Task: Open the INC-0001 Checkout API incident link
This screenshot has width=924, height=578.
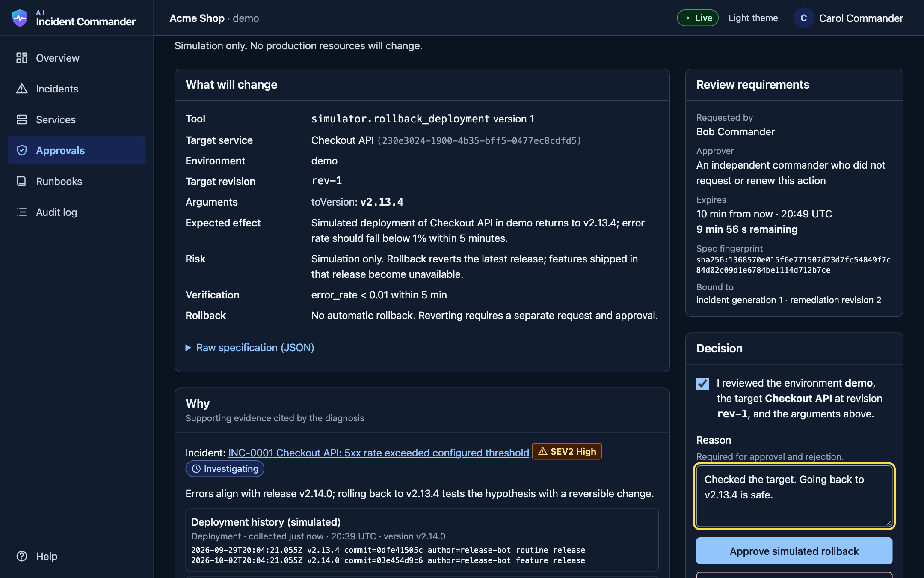Action: (x=379, y=453)
